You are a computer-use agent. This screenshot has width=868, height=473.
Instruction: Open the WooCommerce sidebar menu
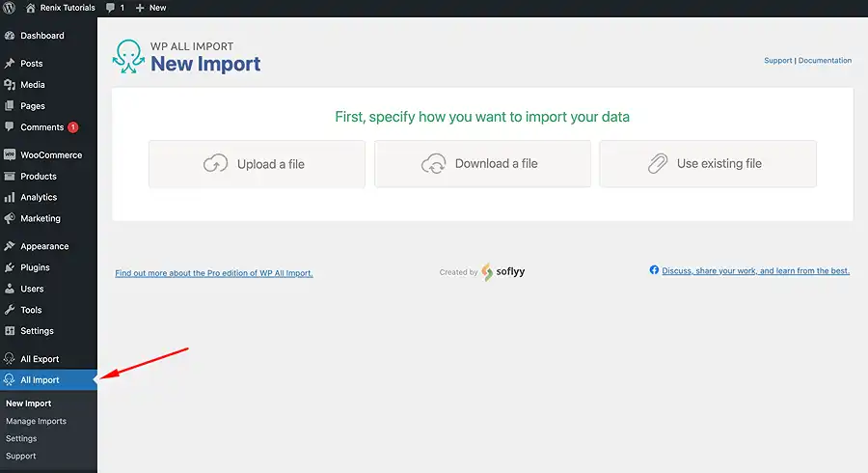[49, 155]
